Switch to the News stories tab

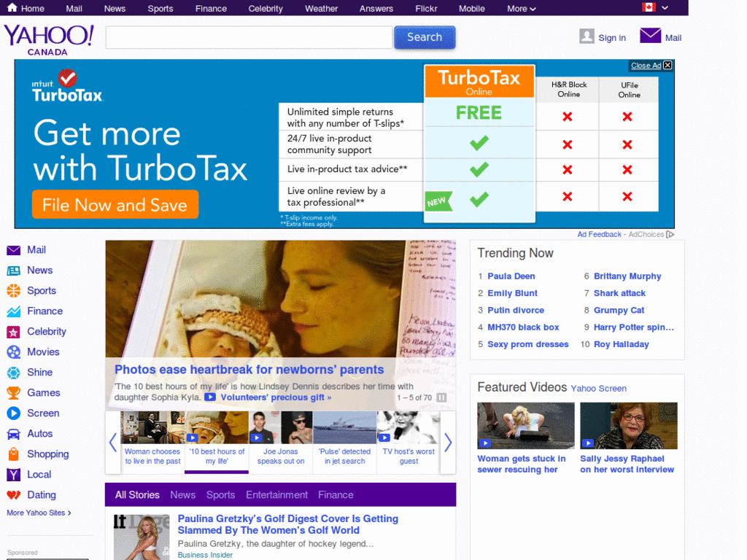[x=183, y=495]
